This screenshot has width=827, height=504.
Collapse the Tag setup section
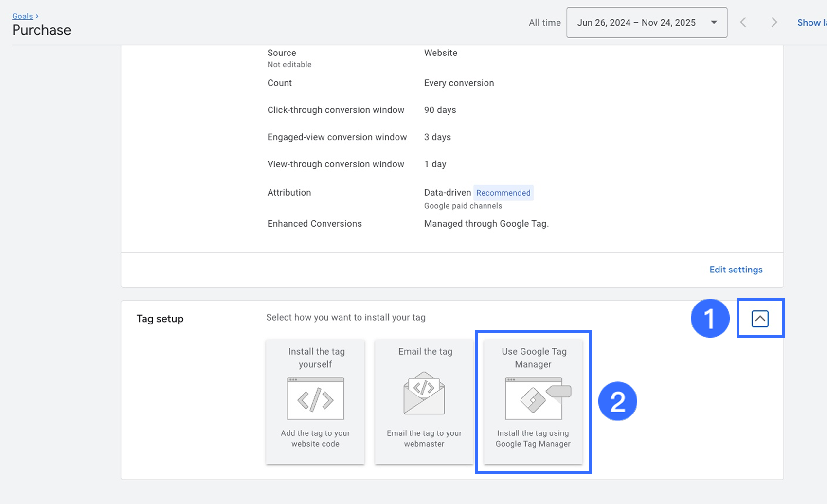759,319
